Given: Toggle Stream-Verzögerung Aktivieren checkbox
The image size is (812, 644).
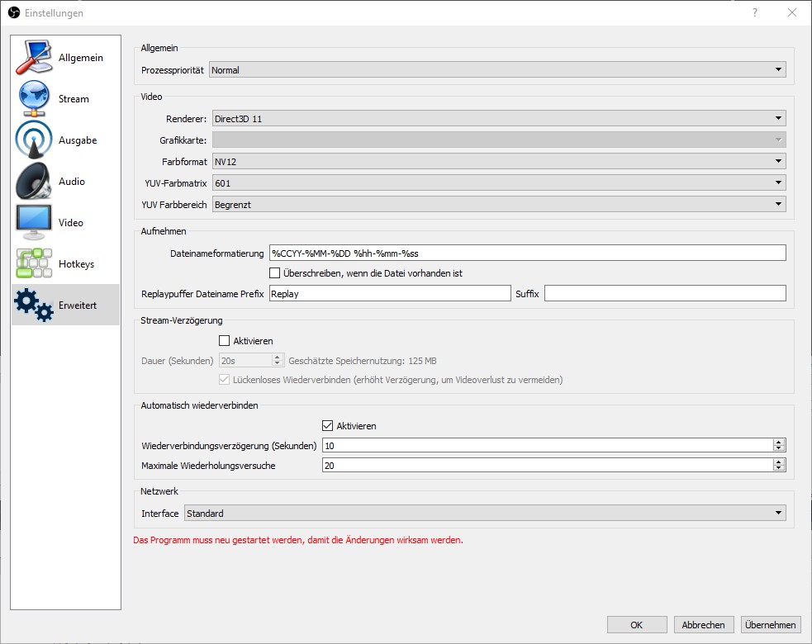Looking at the screenshot, I should (224, 340).
